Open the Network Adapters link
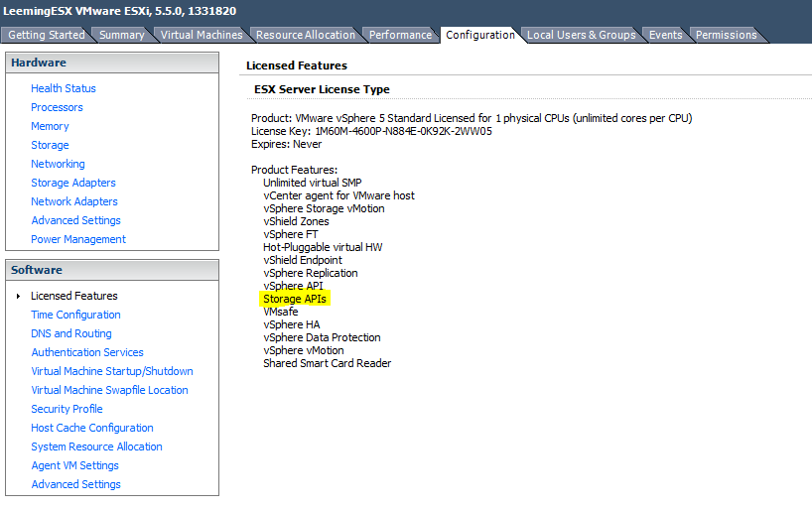 coord(74,201)
